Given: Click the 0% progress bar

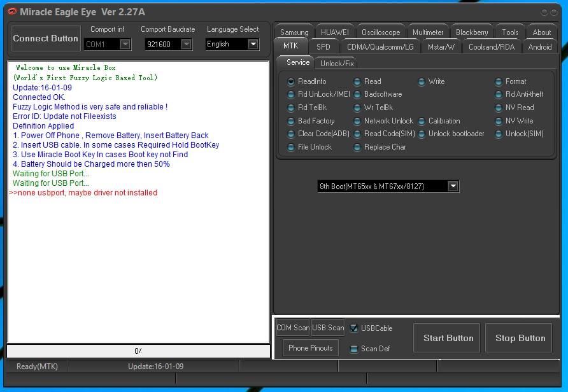Looking at the screenshot, I should (138, 351).
